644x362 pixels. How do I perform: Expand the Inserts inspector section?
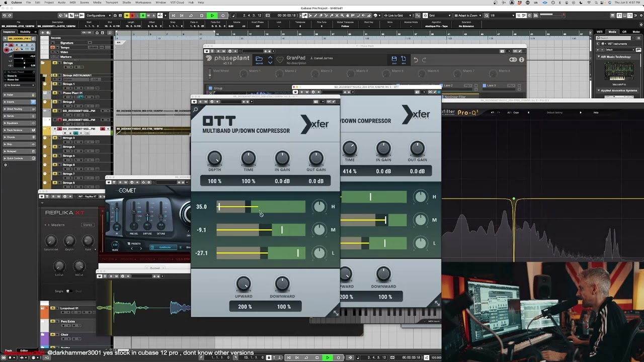coord(19,102)
